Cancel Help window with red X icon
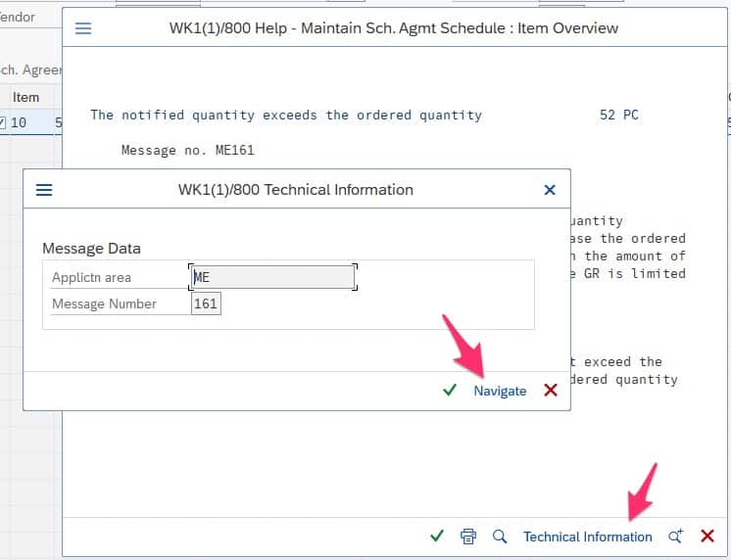 [707, 537]
